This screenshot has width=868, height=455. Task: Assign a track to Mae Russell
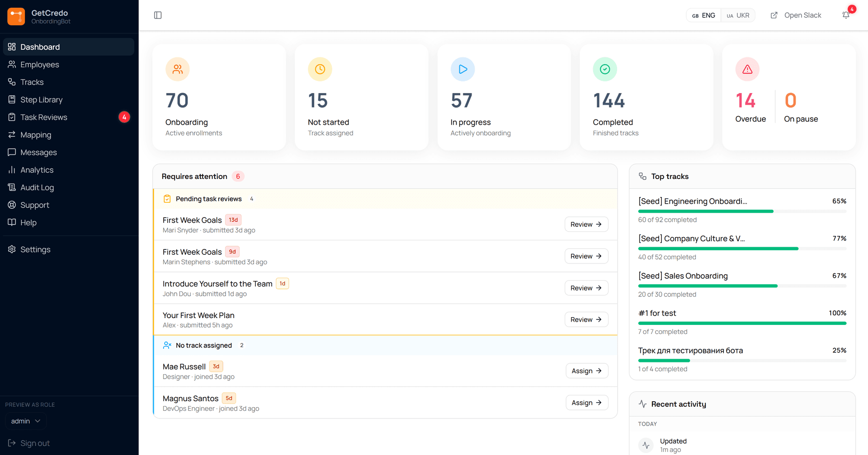point(587,371)
